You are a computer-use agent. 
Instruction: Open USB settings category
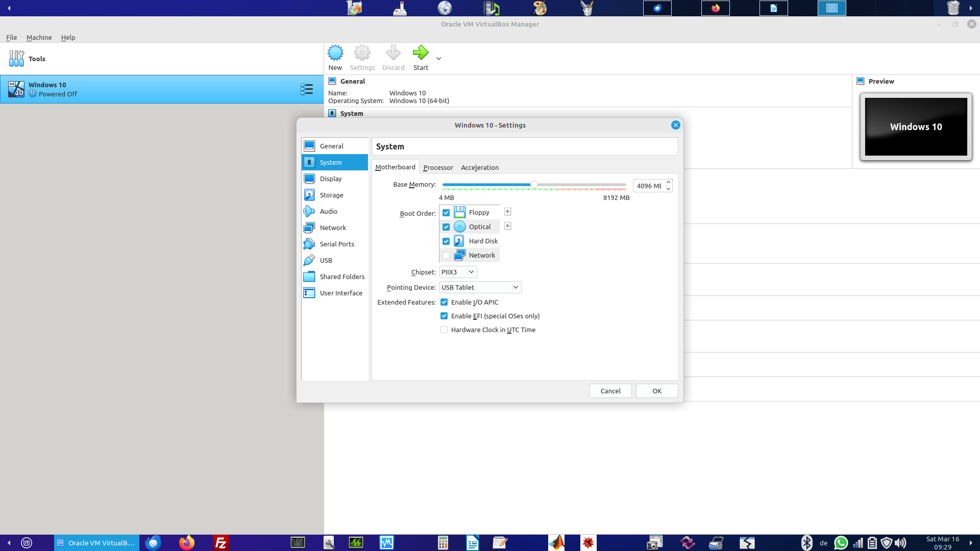[335, 260]
